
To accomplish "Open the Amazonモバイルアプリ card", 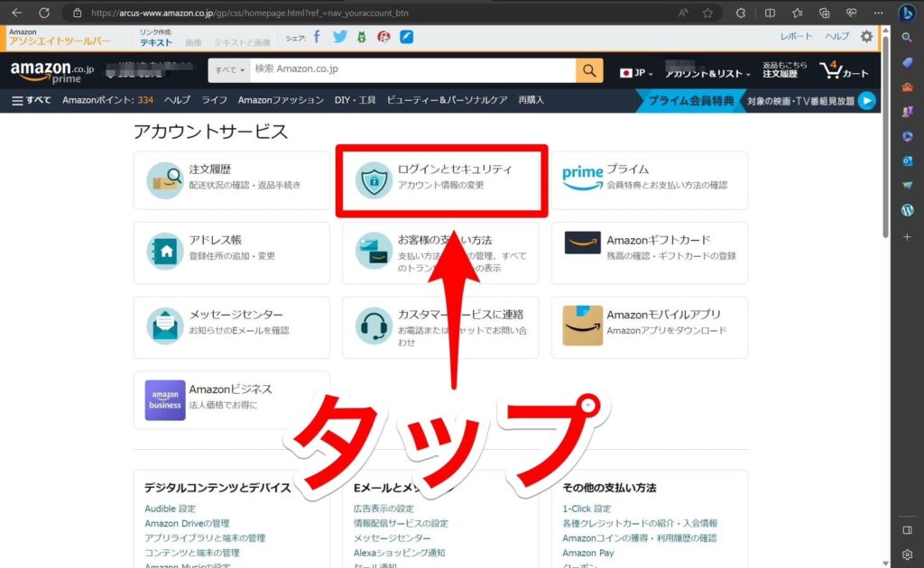I will (x=650, y=327).
